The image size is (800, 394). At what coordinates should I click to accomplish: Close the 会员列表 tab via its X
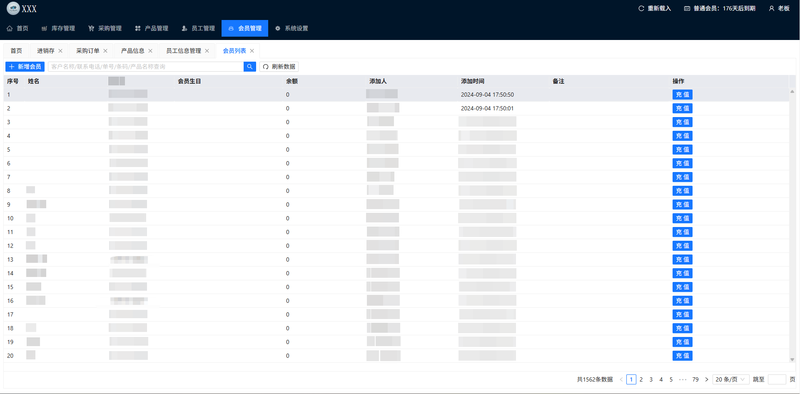(252, 51)
